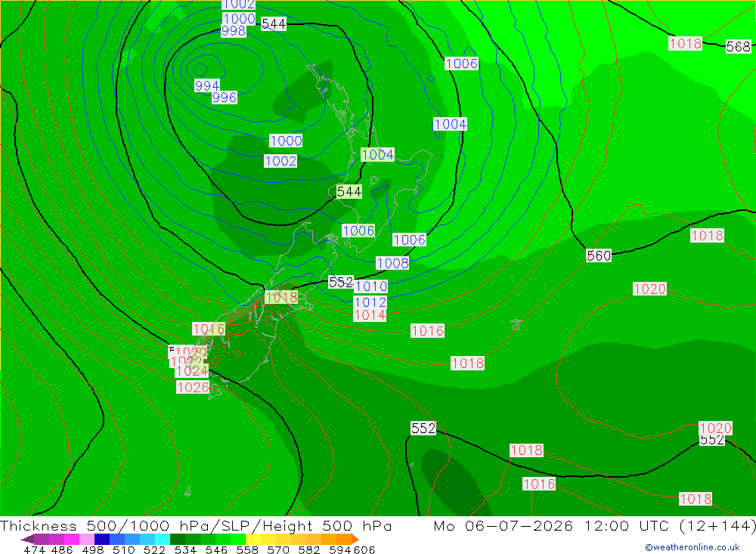Click the '996' isobar label
The image size is (756, 554).
pos(225,97)
